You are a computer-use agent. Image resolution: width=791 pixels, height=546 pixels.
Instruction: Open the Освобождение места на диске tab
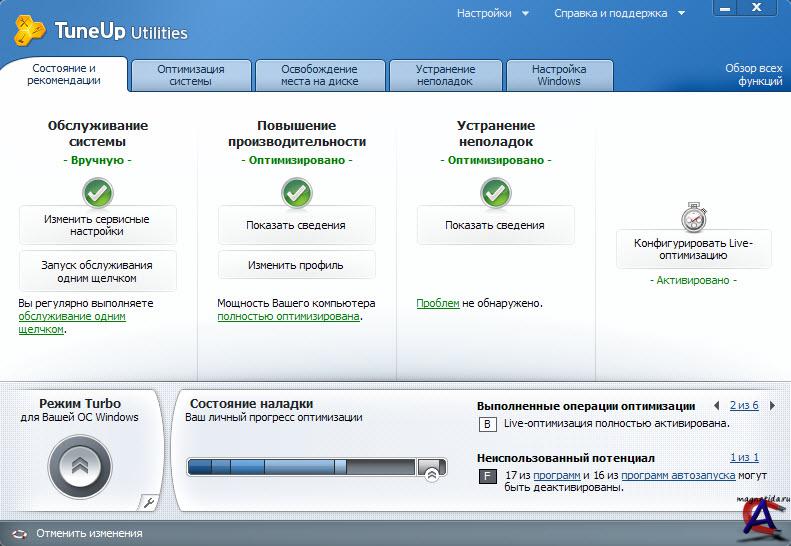[319, 75]
